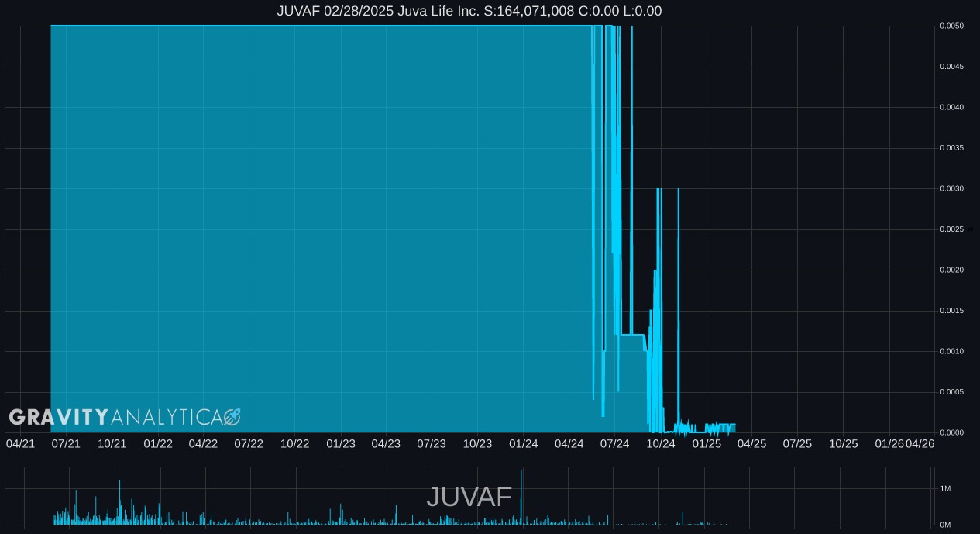Click the 10/24 x-axis label

tap(661, 443)
